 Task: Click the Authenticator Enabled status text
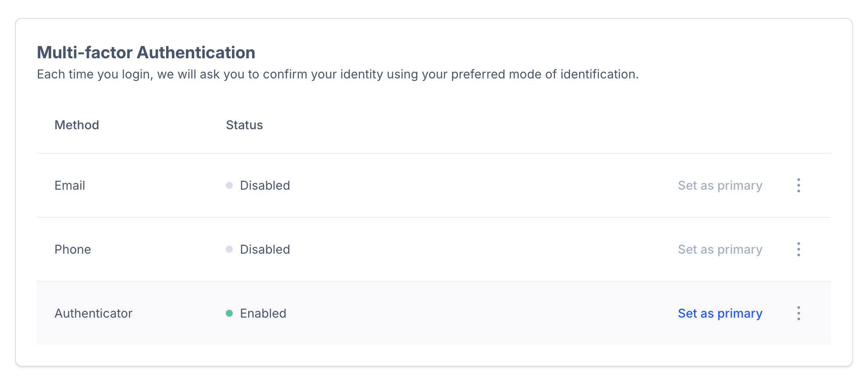coord(263,313)
